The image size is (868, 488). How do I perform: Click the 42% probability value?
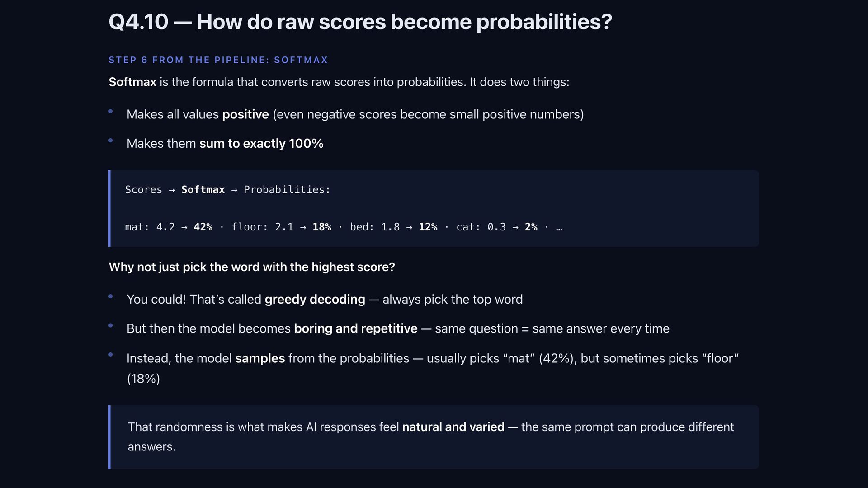pyautogui.click(x=203, y=227)
